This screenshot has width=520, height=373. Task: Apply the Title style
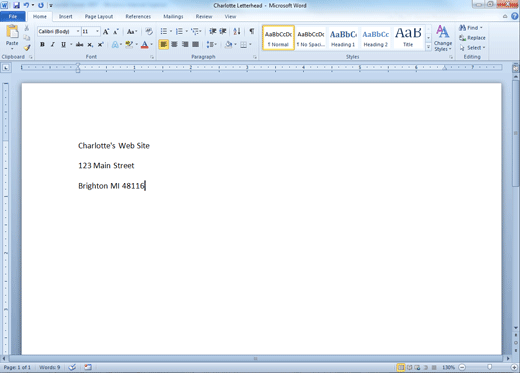tap(408, 38)
